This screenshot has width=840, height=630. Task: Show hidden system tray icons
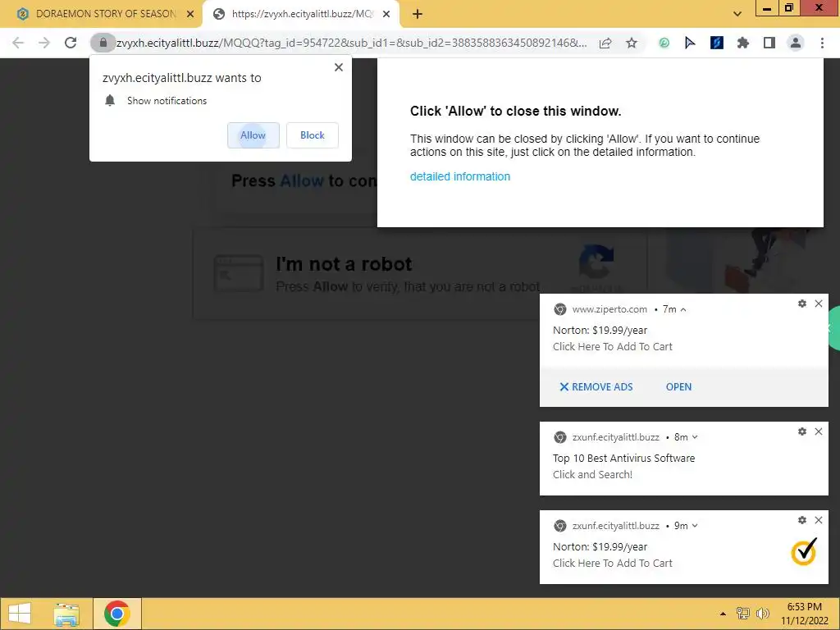tap(724, 614)
